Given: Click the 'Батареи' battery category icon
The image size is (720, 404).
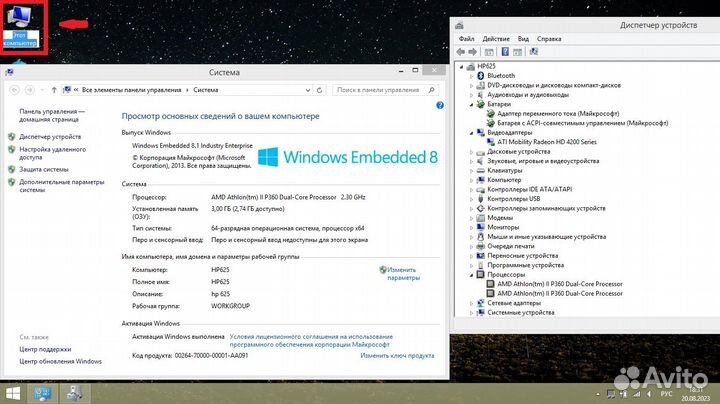Looking at the screenshot, I should point(481,104).
